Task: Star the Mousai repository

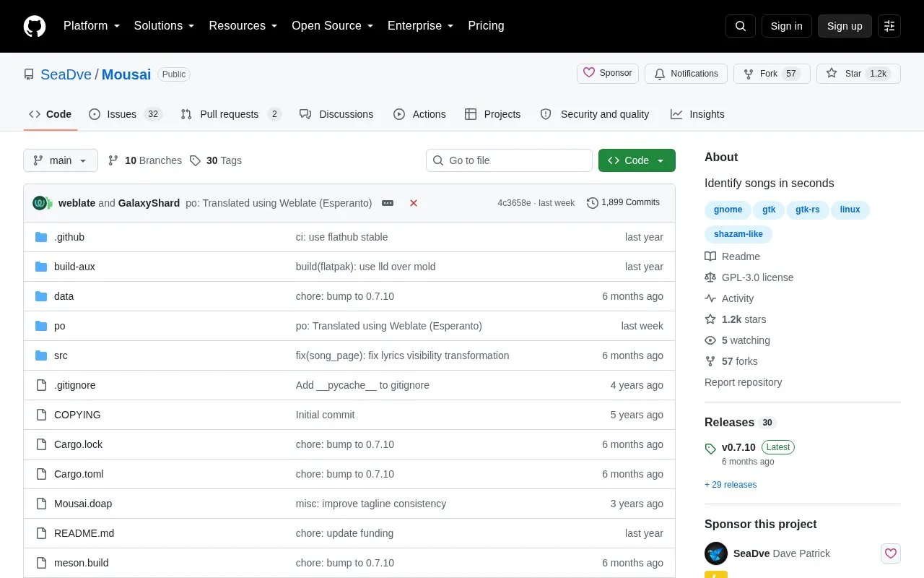Action: (x=858, y=74)
